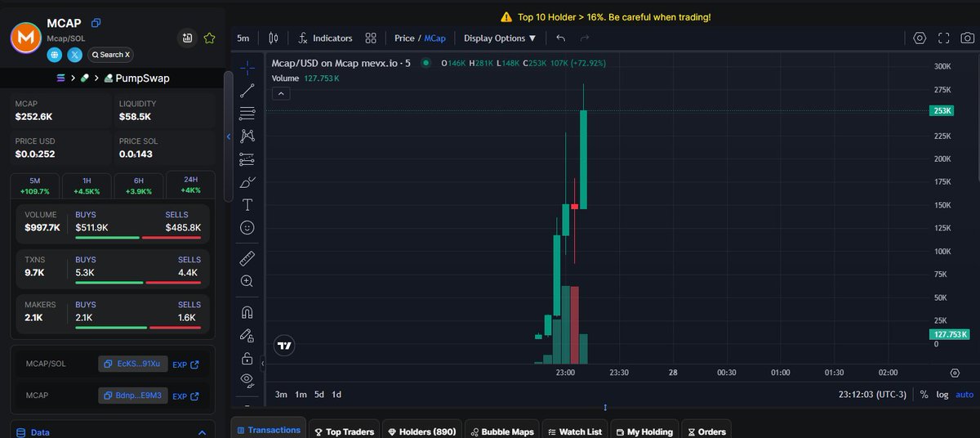Select the brush drawing tool

coord(247,181)
